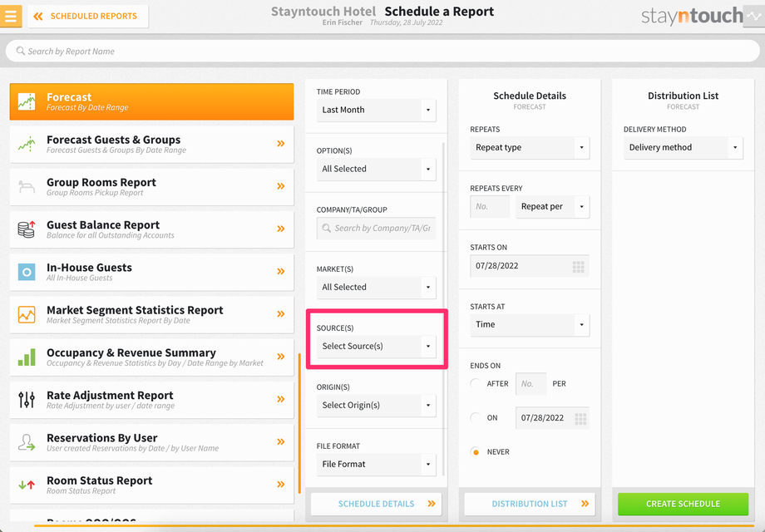Click arrow beside In-House Guests
765x532 pixels.
(281, 271)
